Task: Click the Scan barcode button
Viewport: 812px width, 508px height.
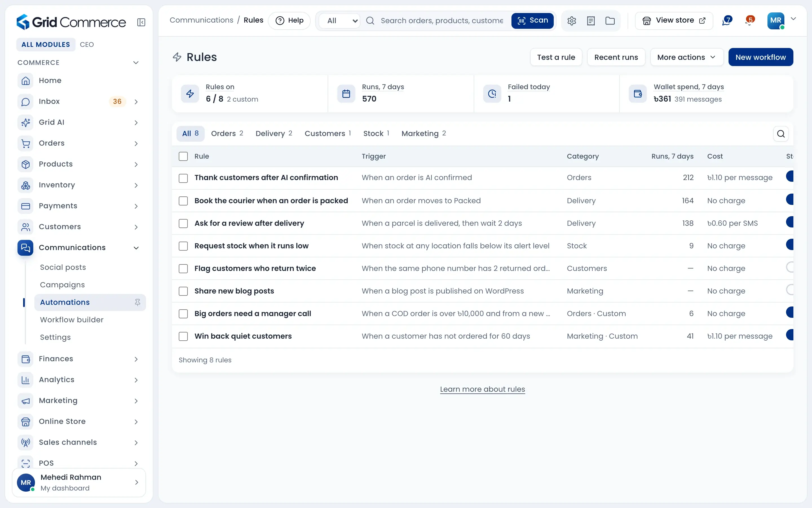Action: pos(532,21)
